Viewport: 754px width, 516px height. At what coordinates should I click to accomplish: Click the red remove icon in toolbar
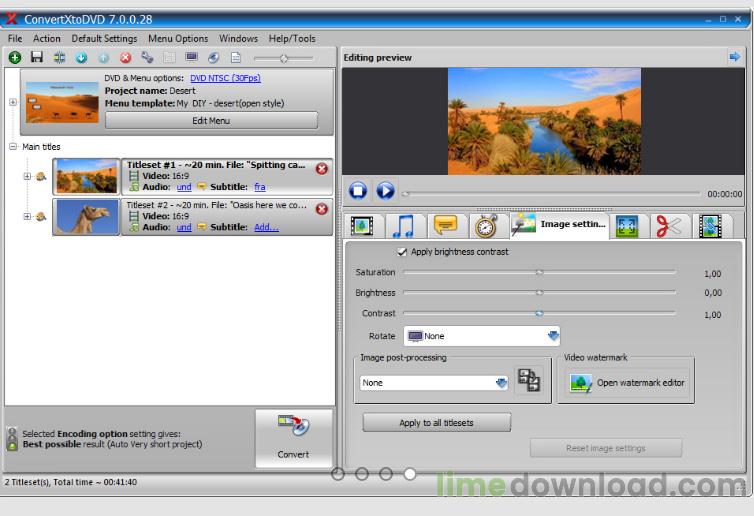tap(126, 58)
